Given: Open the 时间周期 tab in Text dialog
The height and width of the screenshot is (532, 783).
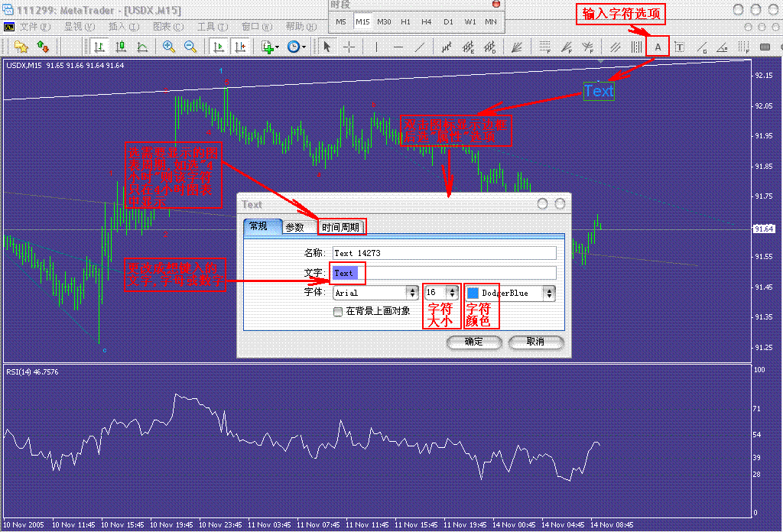Looking at the screenshot, I should pyautogui.click(x=340, y=228).
